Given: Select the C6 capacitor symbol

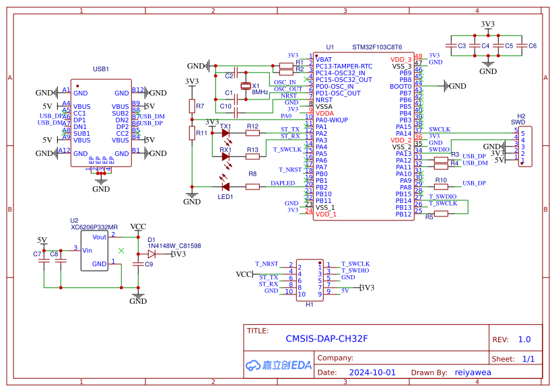Looking at the screenshot, I should point(522,46).
